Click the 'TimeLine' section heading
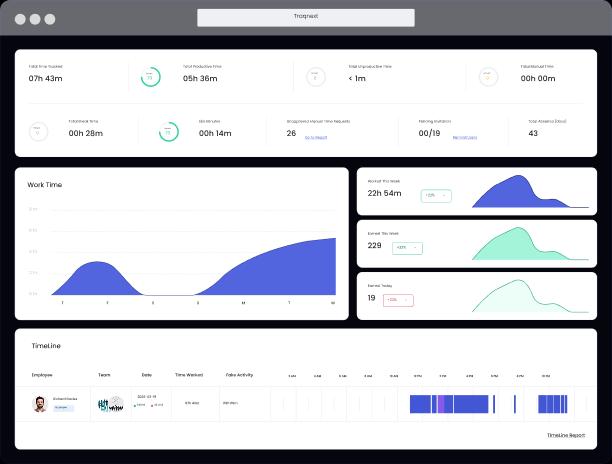This screenshot has width=612, height=464. click(46, 346)
